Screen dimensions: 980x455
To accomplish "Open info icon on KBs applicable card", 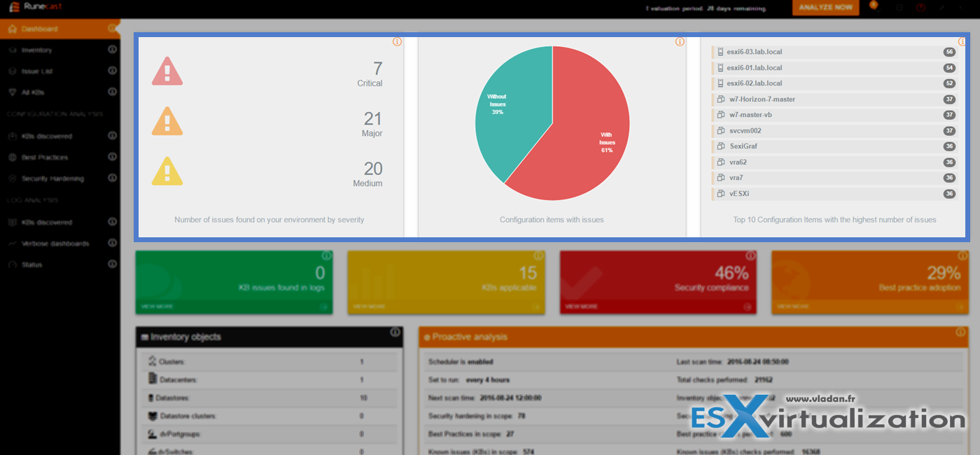I will coord(538,256).
